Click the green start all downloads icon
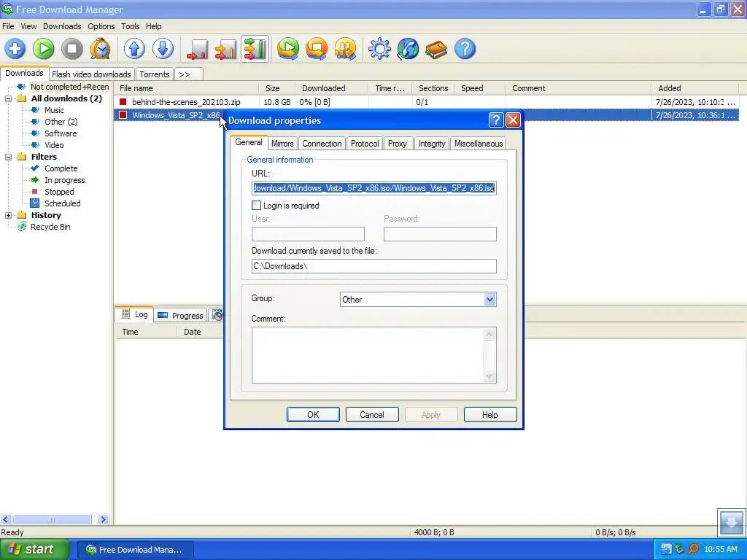 coord(287,49)
